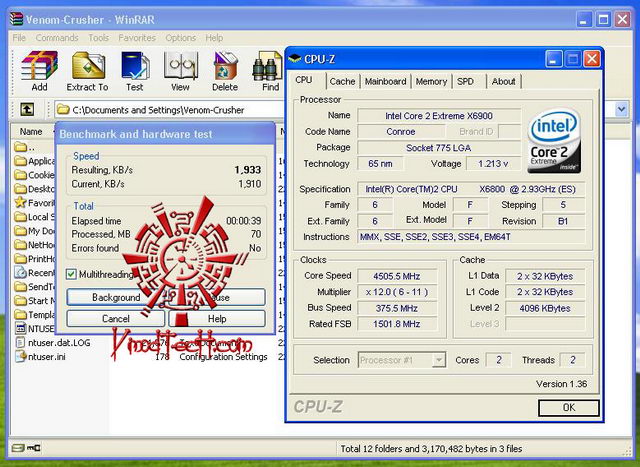Click the Resulting KB/s value 1,933

pyautogui.click(x=248, y=170)
